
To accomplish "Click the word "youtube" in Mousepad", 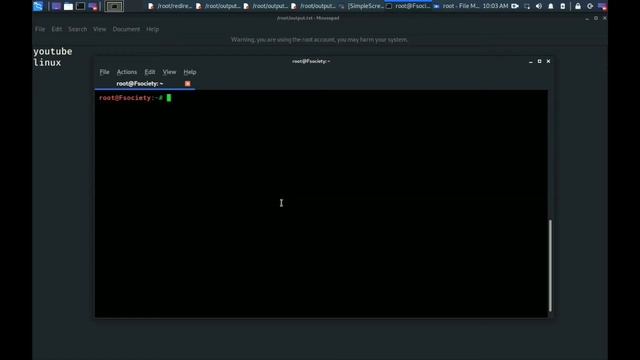I will 53,51.
